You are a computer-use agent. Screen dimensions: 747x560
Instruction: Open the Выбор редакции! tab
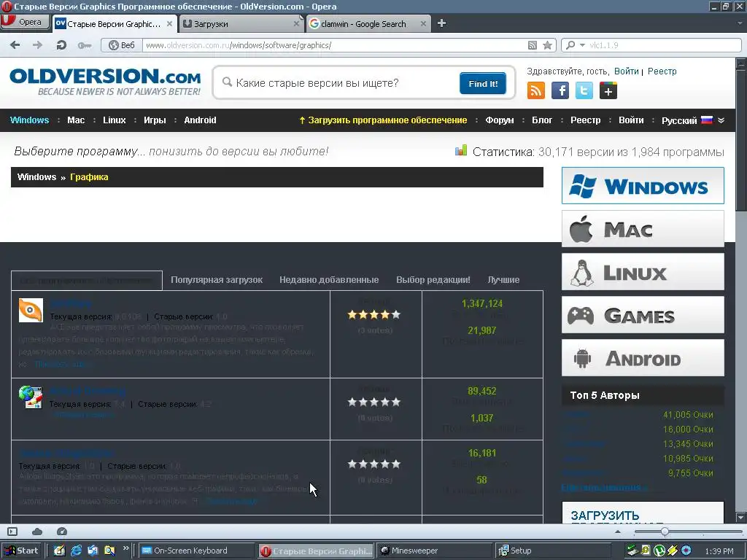(433, 280)
